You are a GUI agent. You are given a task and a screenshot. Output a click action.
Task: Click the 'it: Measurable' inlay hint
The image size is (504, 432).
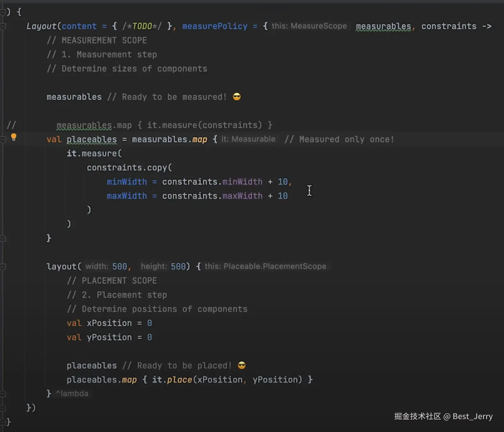[248, 139]
